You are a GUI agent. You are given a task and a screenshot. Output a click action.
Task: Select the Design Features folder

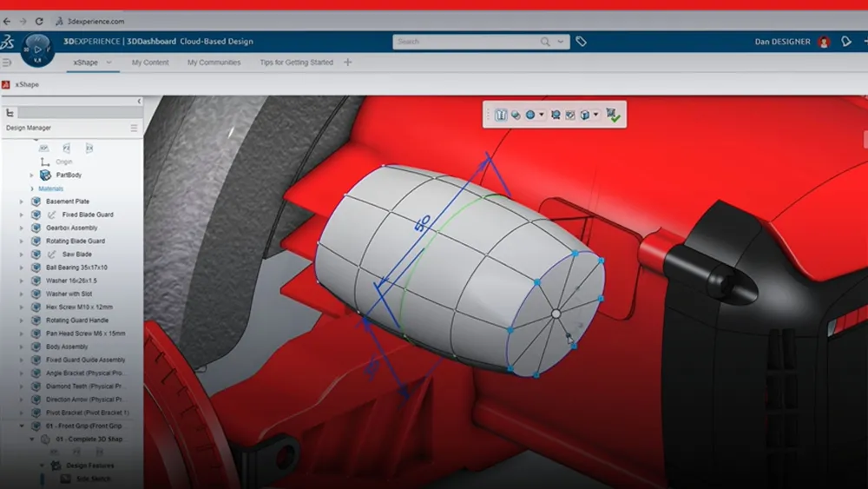(x=89, y=466)
